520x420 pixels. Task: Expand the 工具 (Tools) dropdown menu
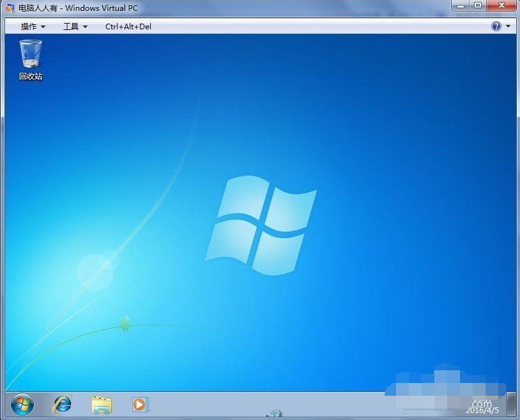[x=72, y=26]
